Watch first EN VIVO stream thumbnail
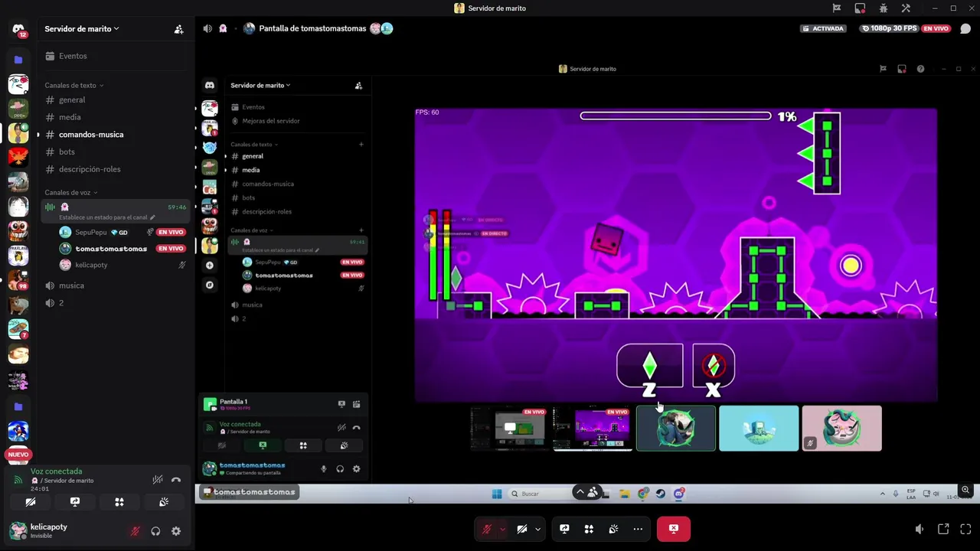Image resolution: width=980 pixels, height=551 pixels. 509,428
